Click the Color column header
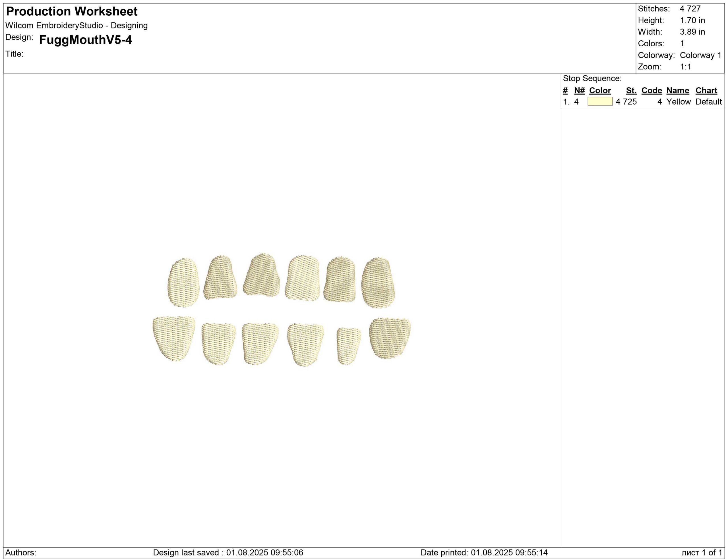The width and height of the screenshot is (728, 560). coord(600,91)
